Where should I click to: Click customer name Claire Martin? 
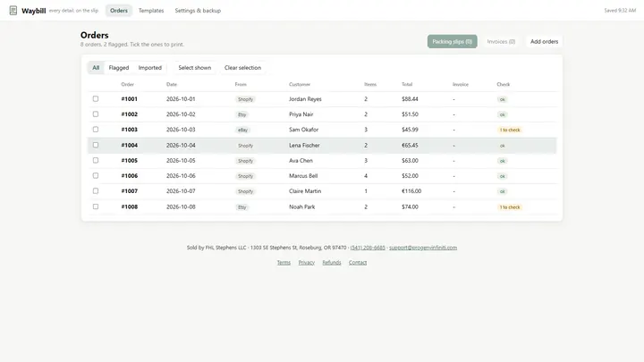click(x=305, y=191)
